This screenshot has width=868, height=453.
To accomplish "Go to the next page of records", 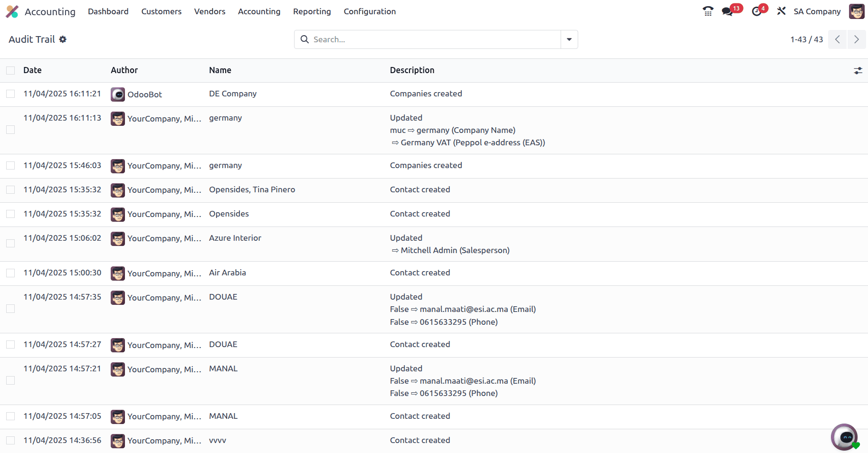I will point(857,39).
